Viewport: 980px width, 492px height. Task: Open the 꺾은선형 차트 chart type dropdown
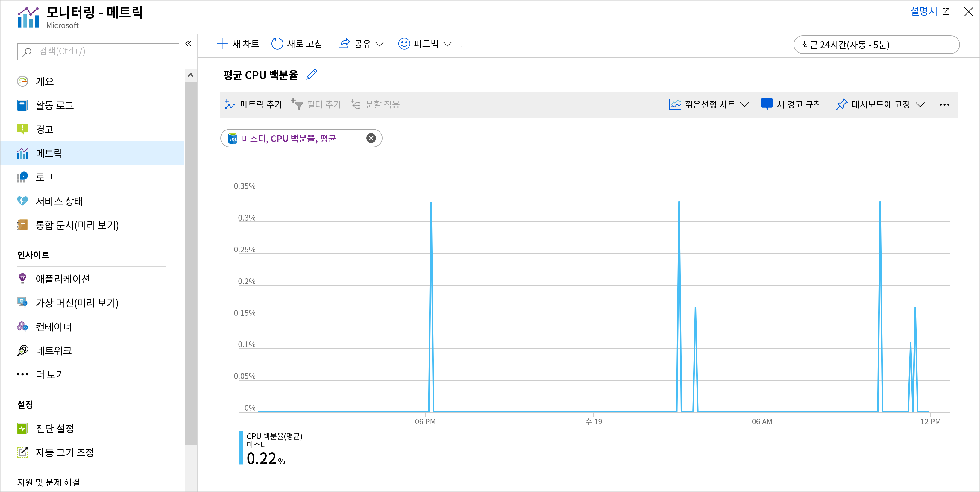(709, 104)
